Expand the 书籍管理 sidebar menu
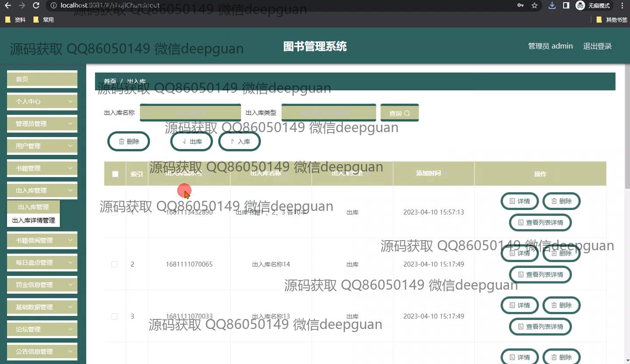This screenshot has width=630, height=364. coord(42,168)
